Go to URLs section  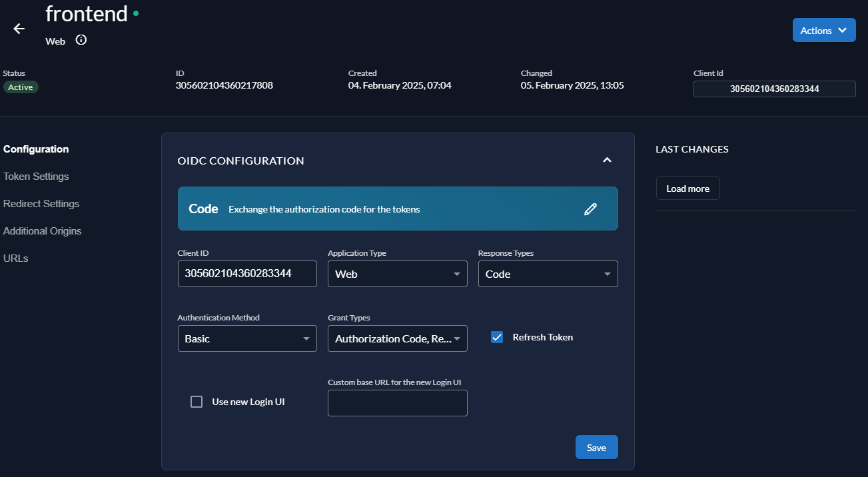click(16, 258)
